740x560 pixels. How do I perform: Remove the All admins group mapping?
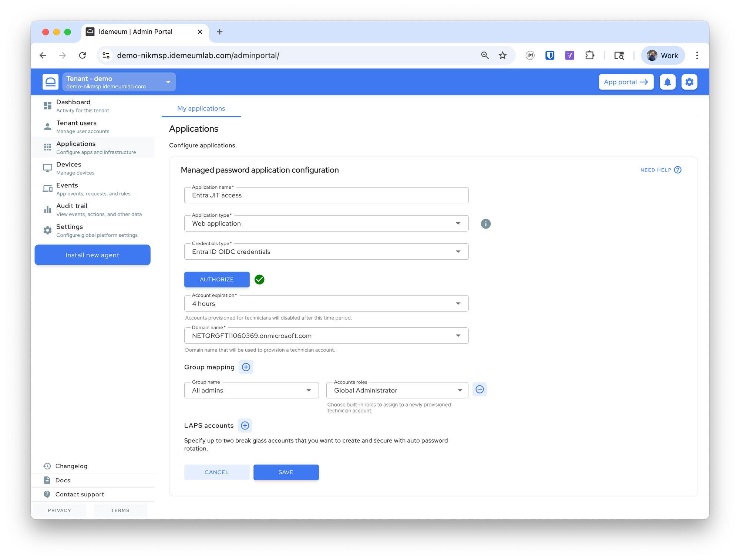pos(480,389)
